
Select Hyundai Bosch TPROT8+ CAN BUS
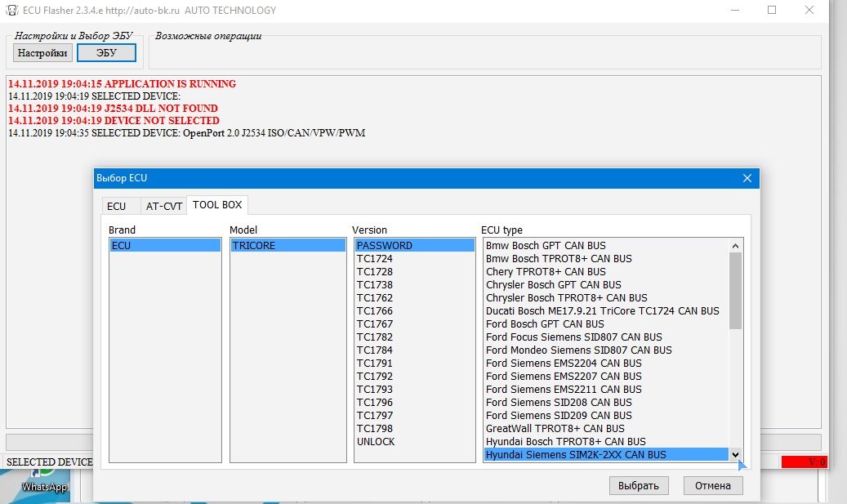click(565, 442)
